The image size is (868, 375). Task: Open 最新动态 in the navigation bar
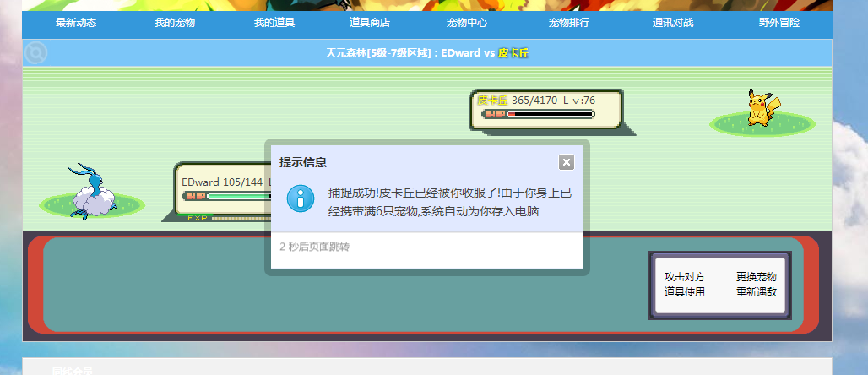coord(76,24)
